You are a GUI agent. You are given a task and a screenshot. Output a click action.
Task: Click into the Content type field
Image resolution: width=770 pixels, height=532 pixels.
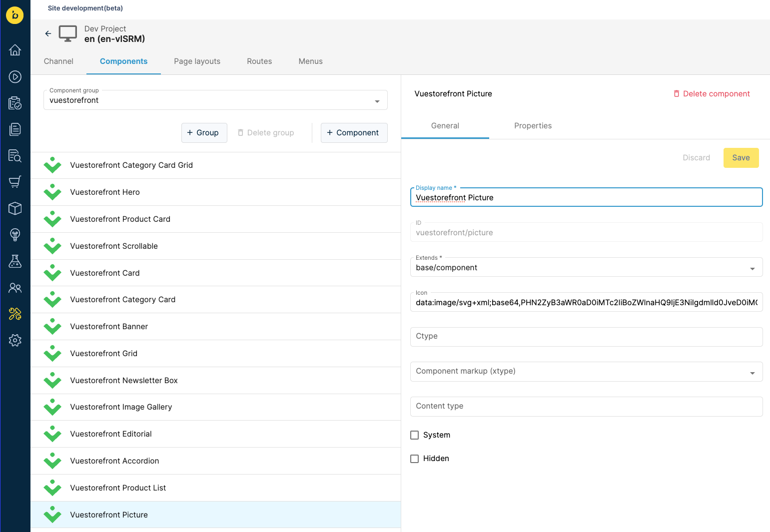586,407
